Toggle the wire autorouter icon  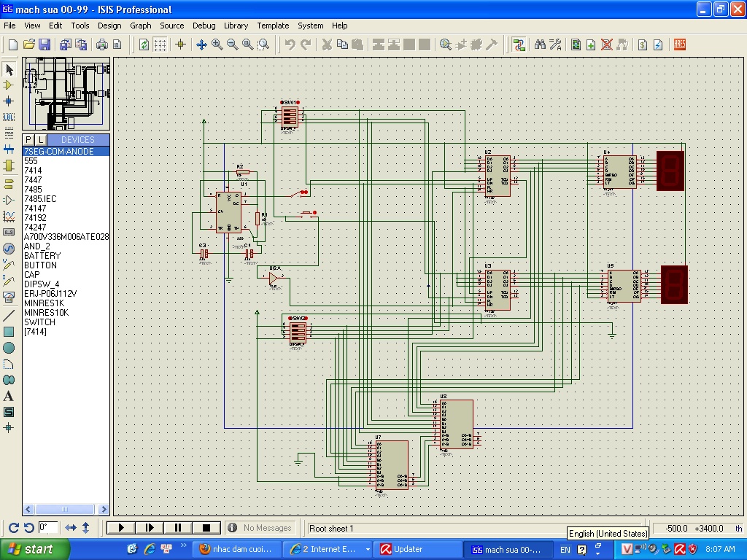coord(519,44)
